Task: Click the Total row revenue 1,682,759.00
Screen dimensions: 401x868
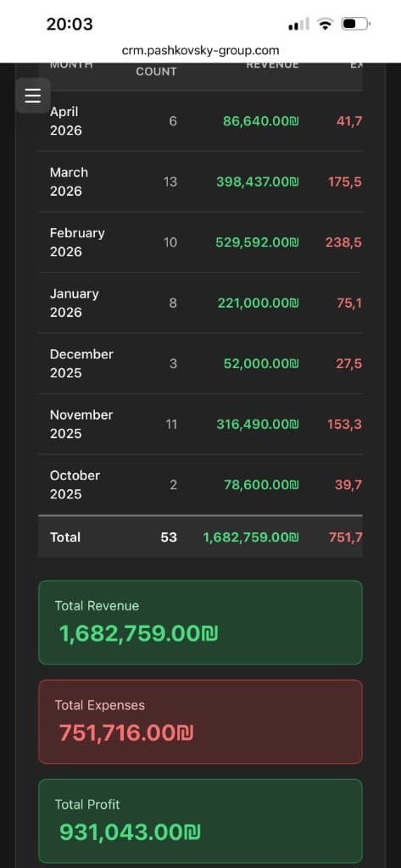Action: click(251, 537)
